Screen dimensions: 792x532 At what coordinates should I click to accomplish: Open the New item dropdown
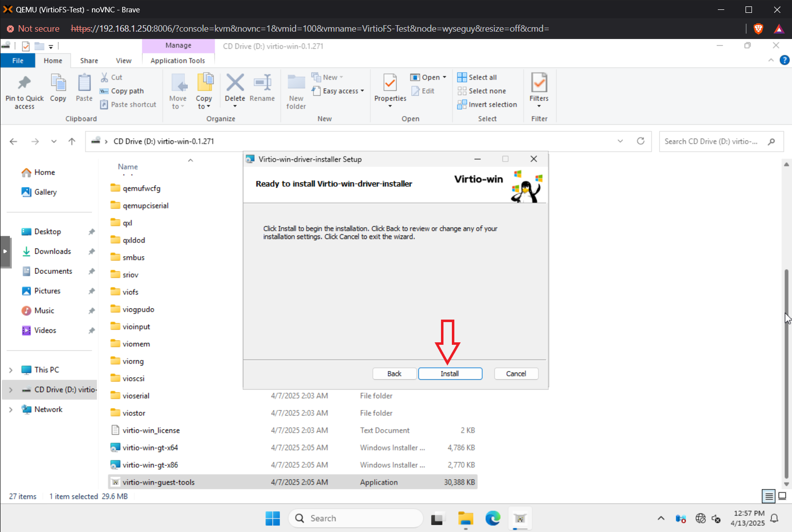[327, 78]
